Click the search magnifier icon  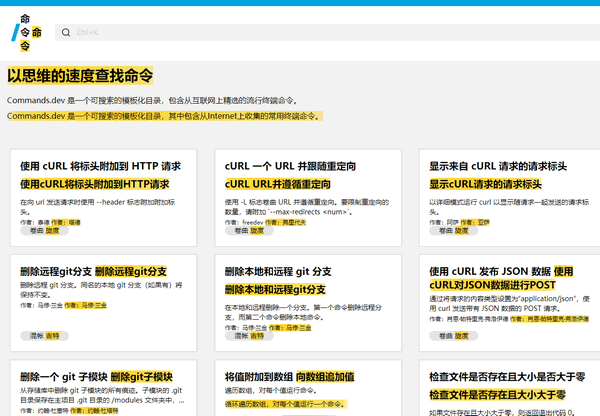(x=66, y=33)
